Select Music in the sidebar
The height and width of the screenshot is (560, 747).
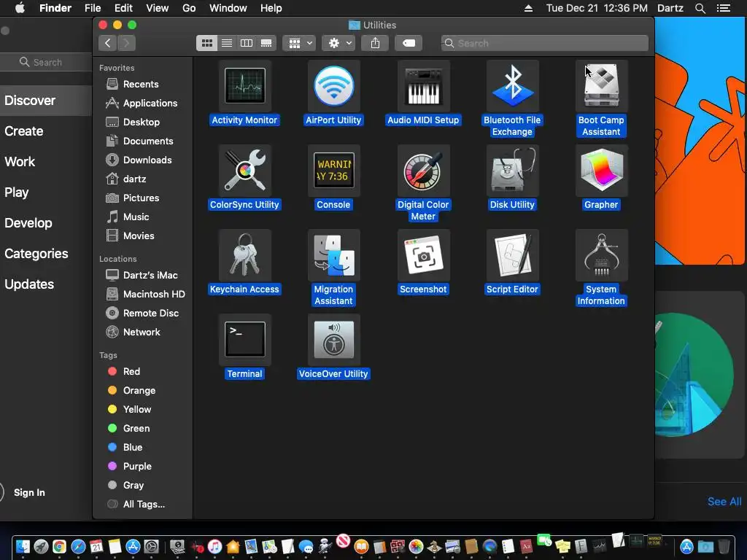(x=127, y=217)
